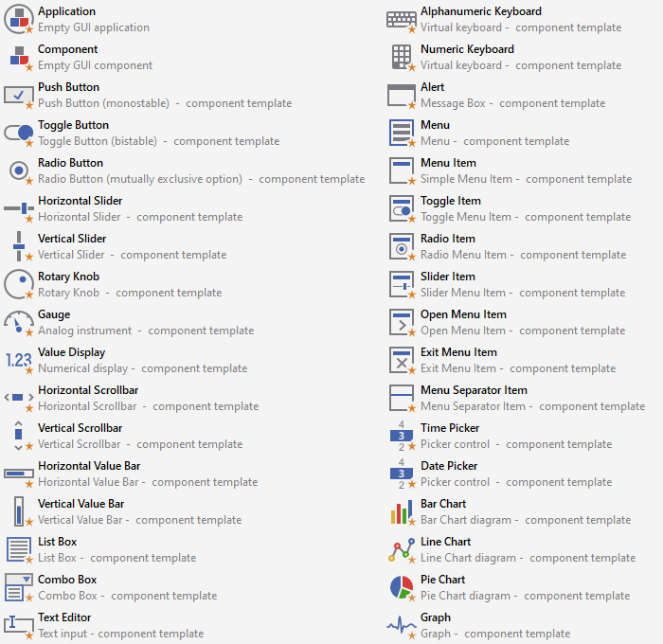The width and height of the screenshot is (663, 644).
Task: Select the Value Display 1.23 icon
Action: pos(19,360)
